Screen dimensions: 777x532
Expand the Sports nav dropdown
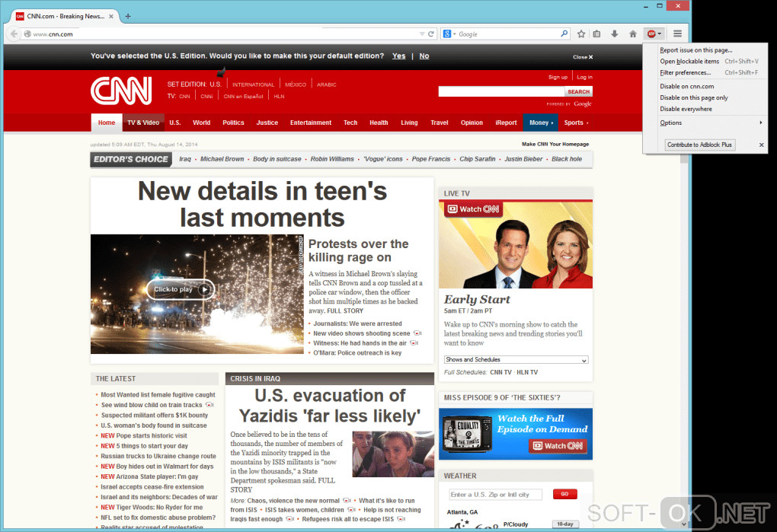point(576,123)
